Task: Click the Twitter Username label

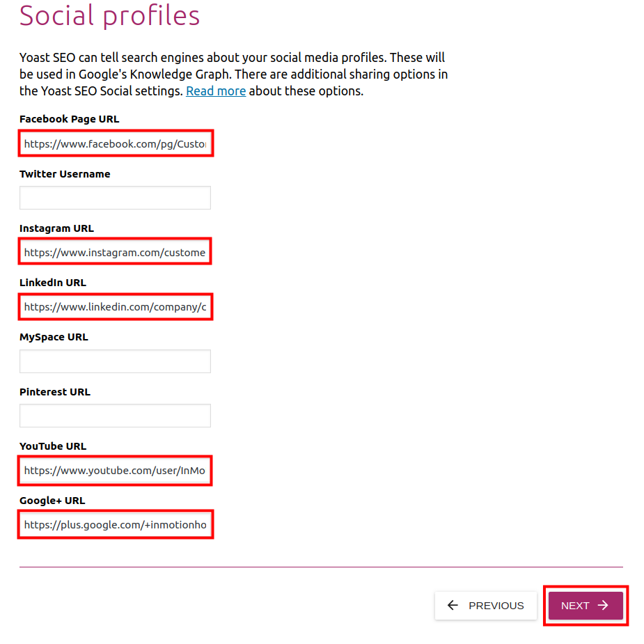Action: click(x=65, y=174)
